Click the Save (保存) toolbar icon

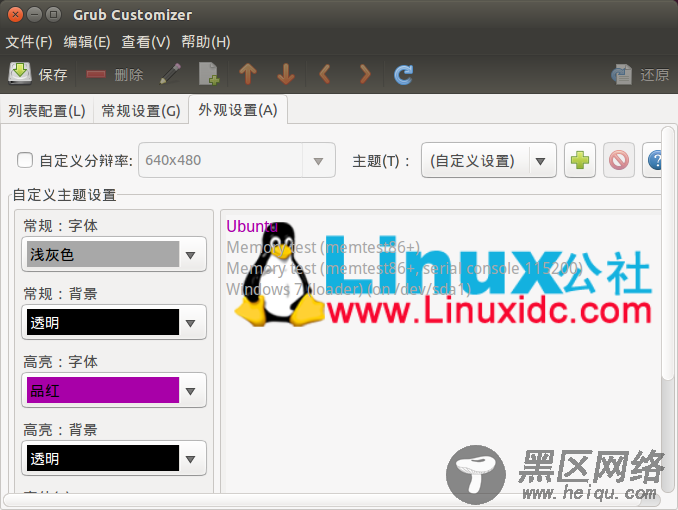coord(20,74)
